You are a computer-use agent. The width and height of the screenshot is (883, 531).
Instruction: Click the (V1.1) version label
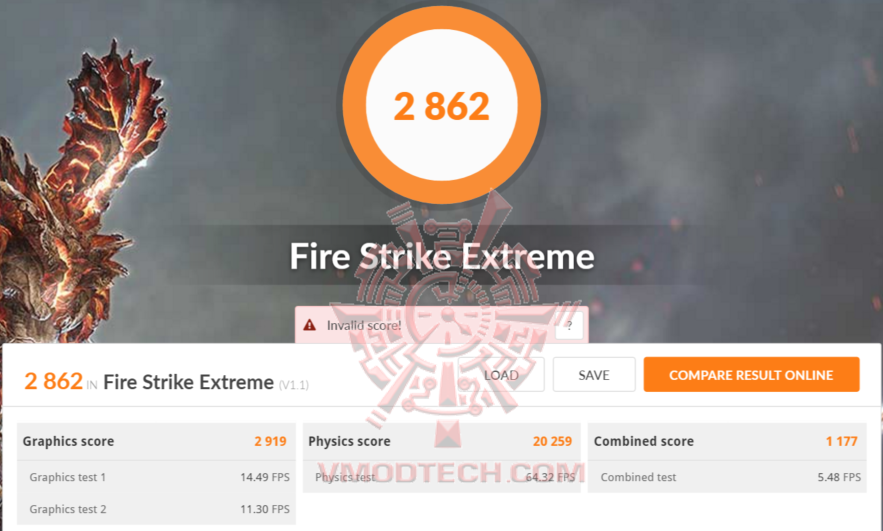pos(294,385)
